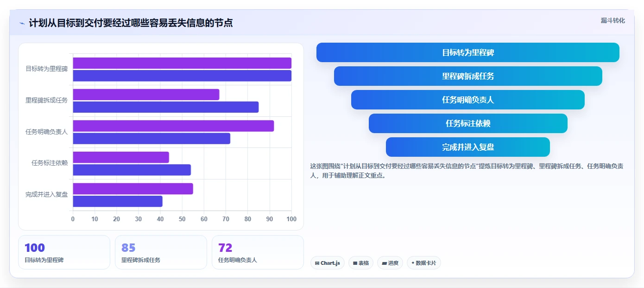Select the 里程碑拆成任务 funnel stage
The width and height of the screenshot is (644, 288).
[468, 76]
